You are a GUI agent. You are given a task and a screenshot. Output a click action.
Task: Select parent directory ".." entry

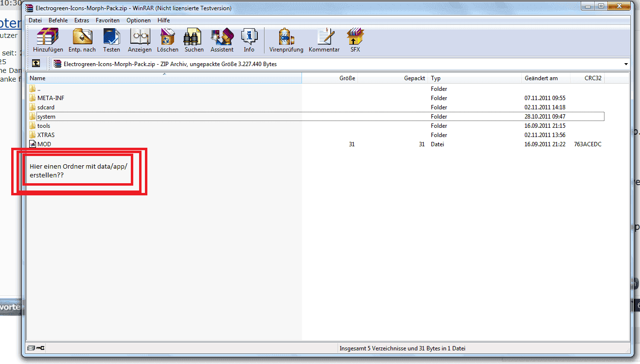pos(35,88)
